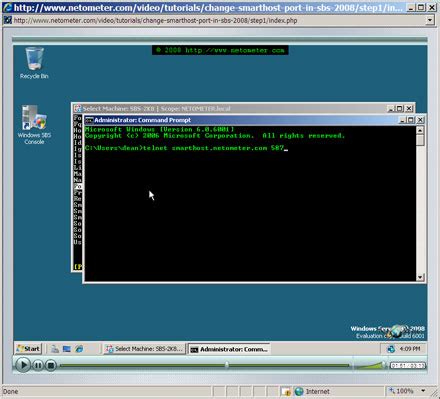The image size is (440, 399).
Task: Click the netometer copyright banner text
Action: tap(220, 50)
